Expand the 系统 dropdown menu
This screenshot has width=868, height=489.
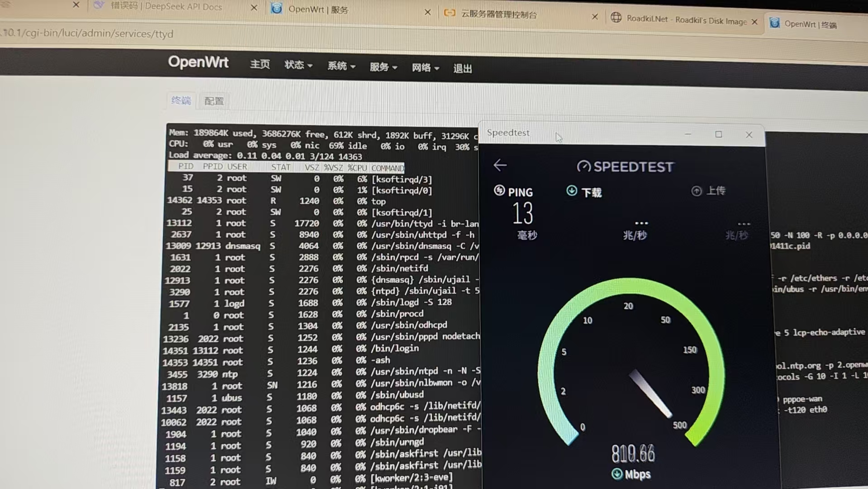[341, 66]
